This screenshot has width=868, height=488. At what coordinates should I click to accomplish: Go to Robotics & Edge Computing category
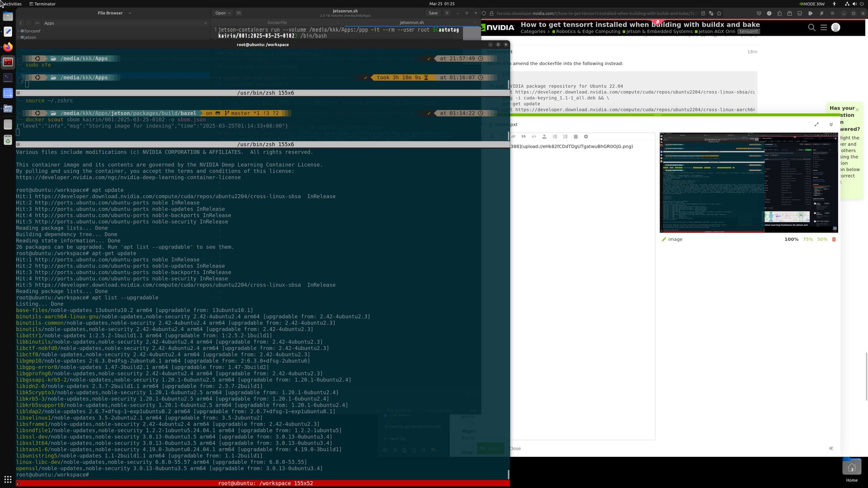point(587,32)
